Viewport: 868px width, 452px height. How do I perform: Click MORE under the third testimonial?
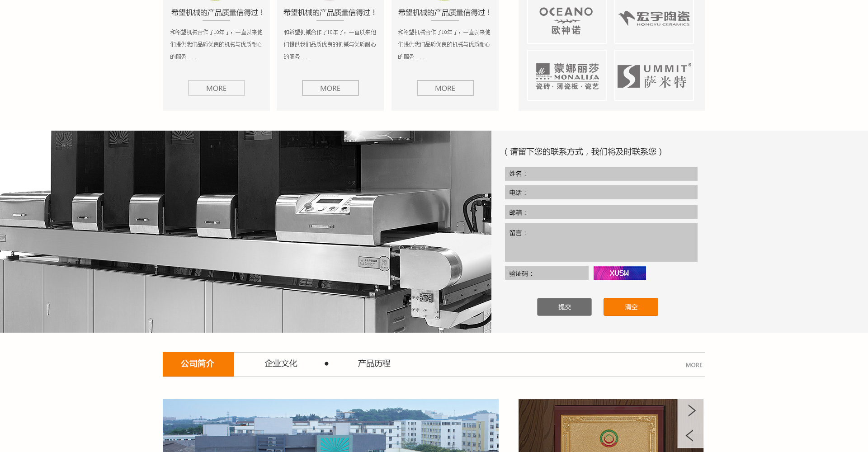pos(445,88)
